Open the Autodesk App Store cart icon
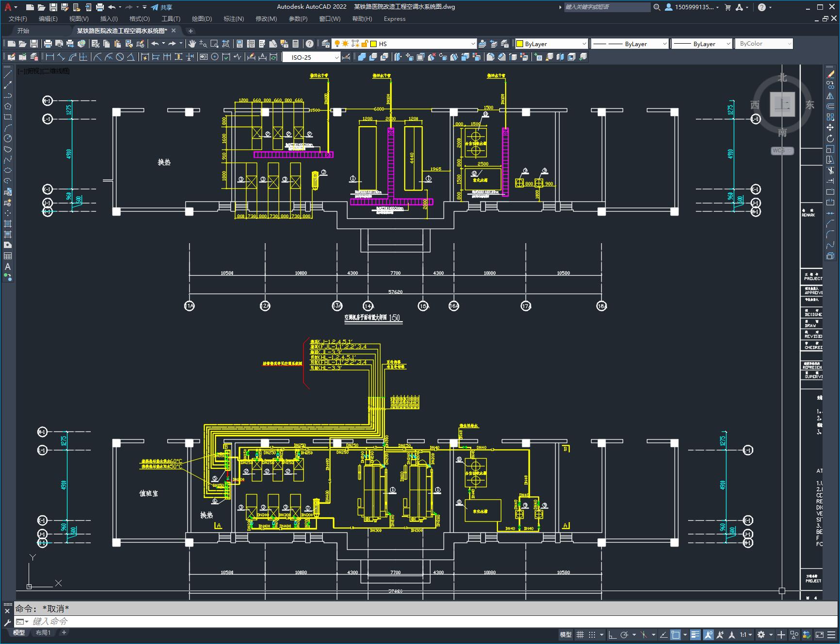This screenshot has width=840, height=644. (x=727, y=7)
